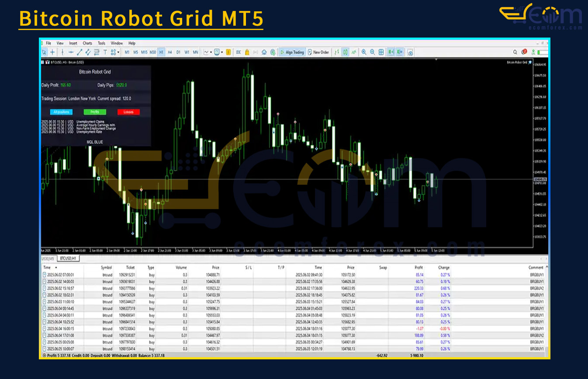This screenshot has width=588, height=379.
Task: Open the Window menu
Action: pyautogui.click(x=117, y=43)
